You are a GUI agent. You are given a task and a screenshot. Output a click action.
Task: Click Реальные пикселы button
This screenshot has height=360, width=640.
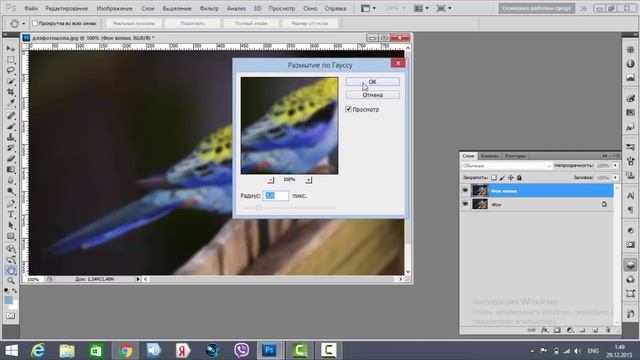point(134,23)
